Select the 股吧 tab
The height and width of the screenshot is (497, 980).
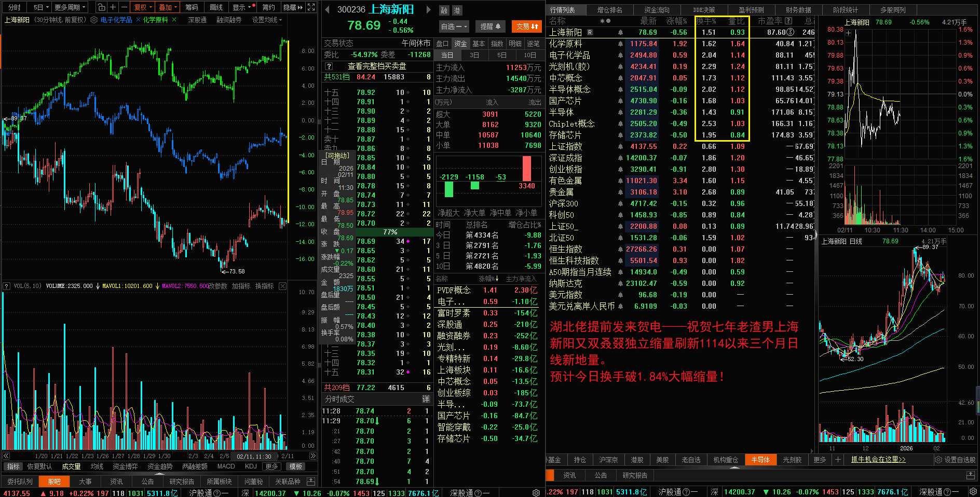pyautogui.click(x=55, y=481)
